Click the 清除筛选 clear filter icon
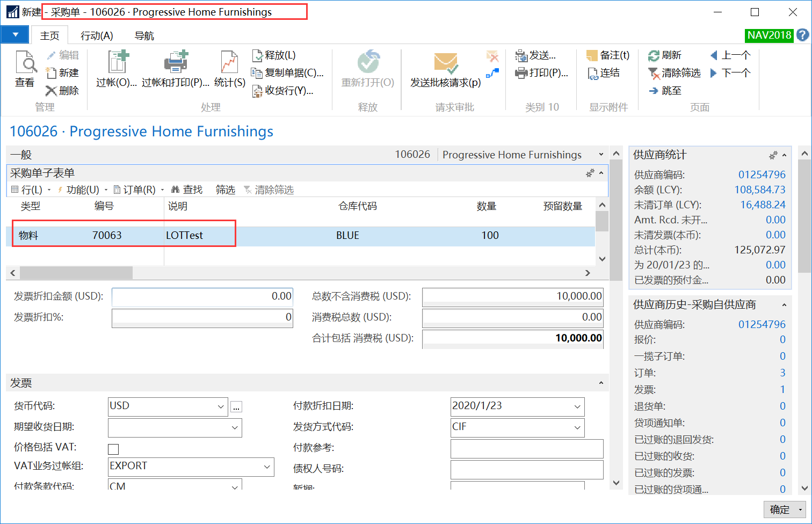 [654, 73]
